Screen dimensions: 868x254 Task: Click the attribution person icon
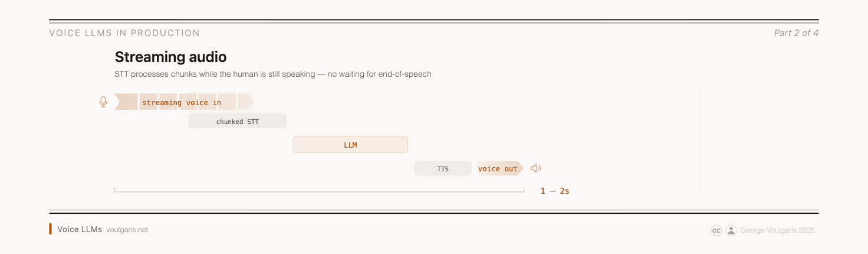click(731, 230)
